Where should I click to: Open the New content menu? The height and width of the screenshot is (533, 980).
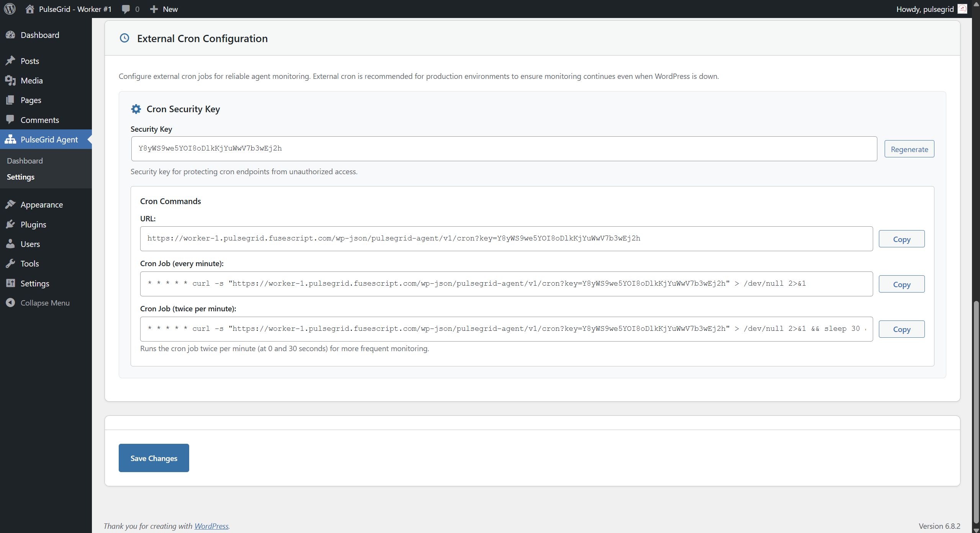tap(164, 9)
